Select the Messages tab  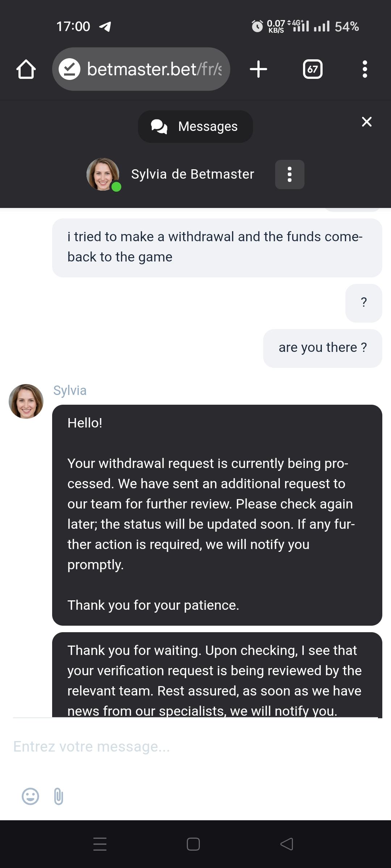tap(195, 127)
